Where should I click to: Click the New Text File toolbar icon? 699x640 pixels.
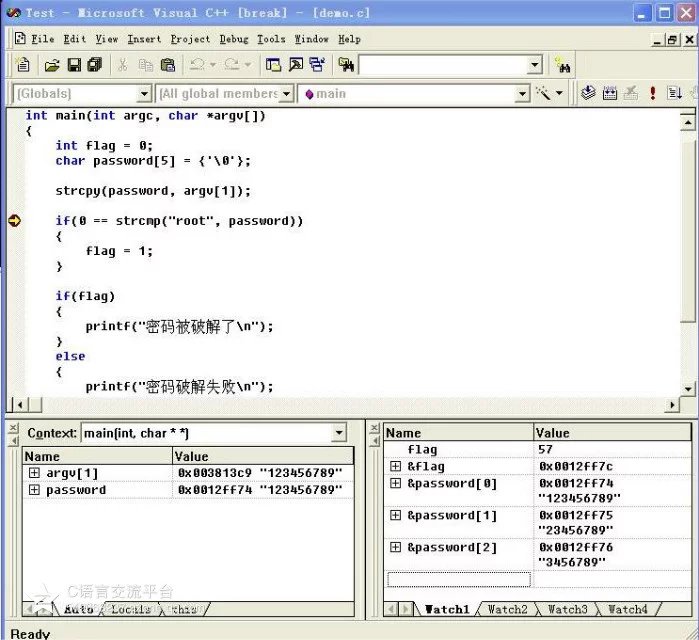[x=23, y=65]
